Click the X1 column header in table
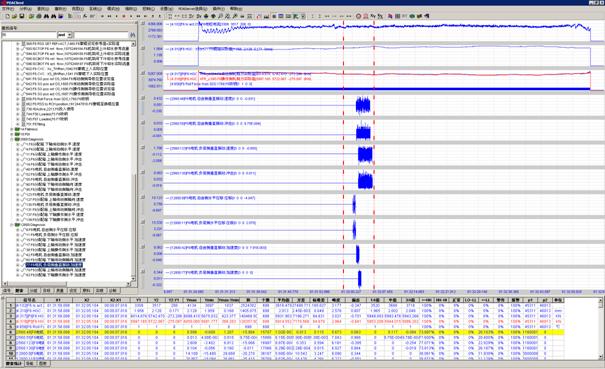 (58, 300)
